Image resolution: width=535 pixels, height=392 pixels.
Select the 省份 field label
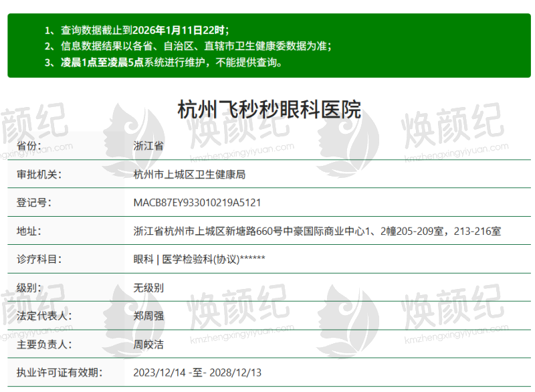coord(29,145)
